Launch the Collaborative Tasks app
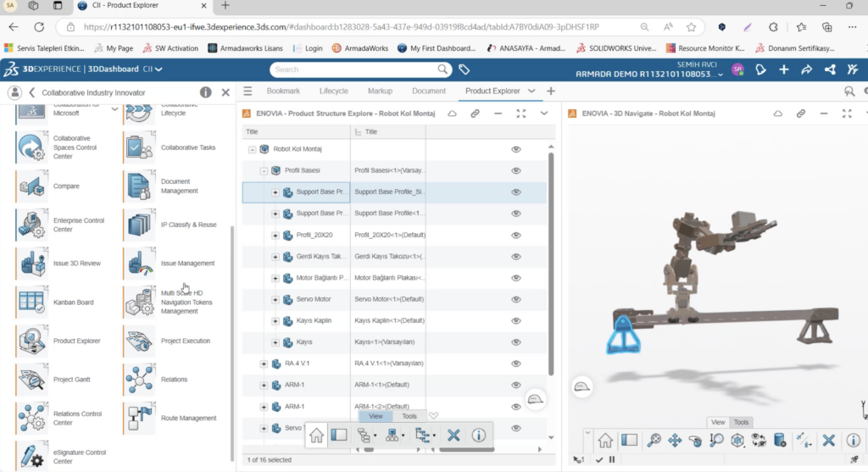 pos(140,147)
